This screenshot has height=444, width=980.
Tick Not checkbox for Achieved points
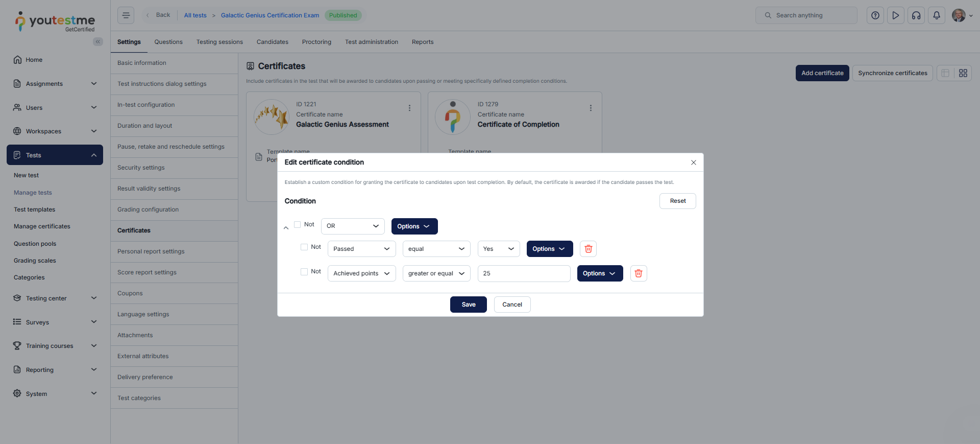pyautogui.click(x=304, y=271)
